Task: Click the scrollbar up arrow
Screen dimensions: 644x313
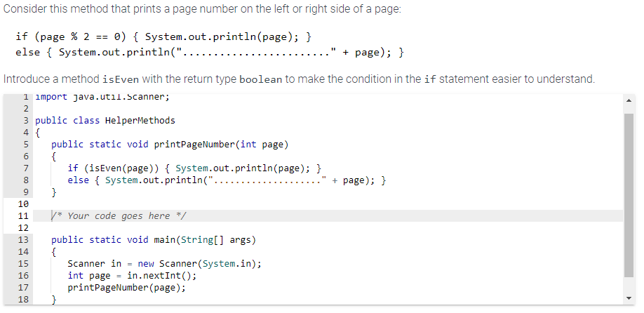Action: [x=629, y=100]
